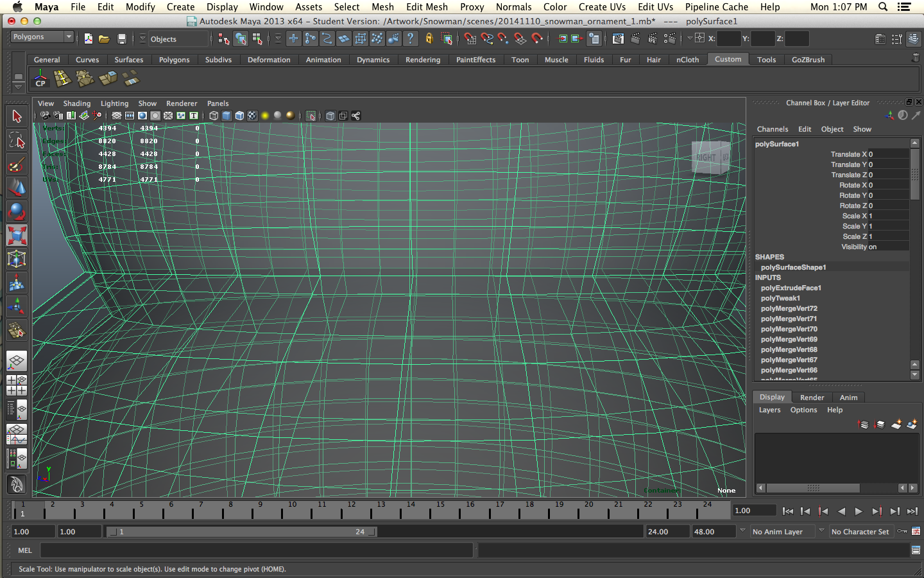
Task: Open the Channels menu in Channel Box
Action: point(772,129)
